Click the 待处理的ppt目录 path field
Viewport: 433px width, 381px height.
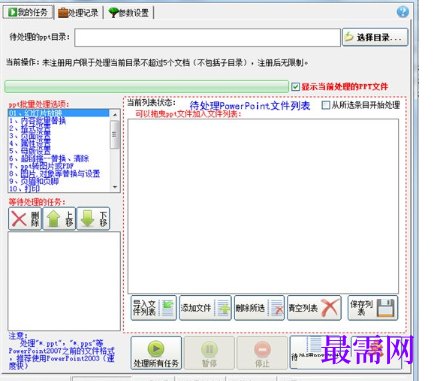click(x=207, y=37)
